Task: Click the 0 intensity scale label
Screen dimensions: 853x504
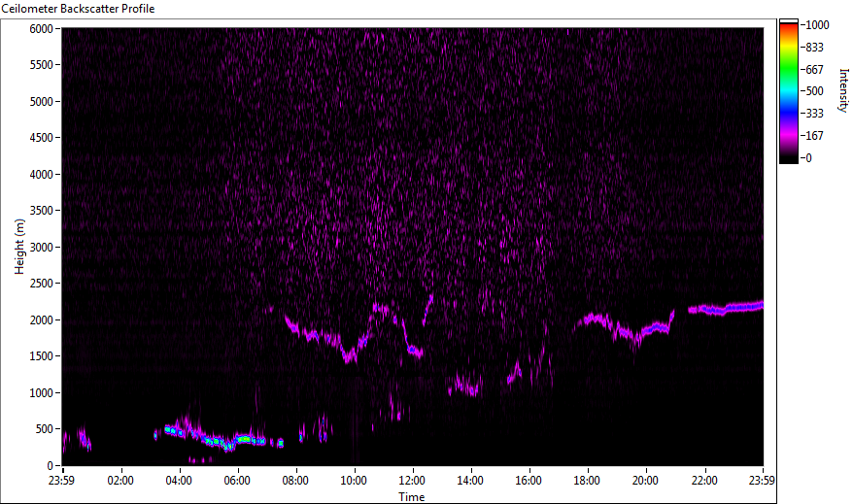Action: (809, 157)
